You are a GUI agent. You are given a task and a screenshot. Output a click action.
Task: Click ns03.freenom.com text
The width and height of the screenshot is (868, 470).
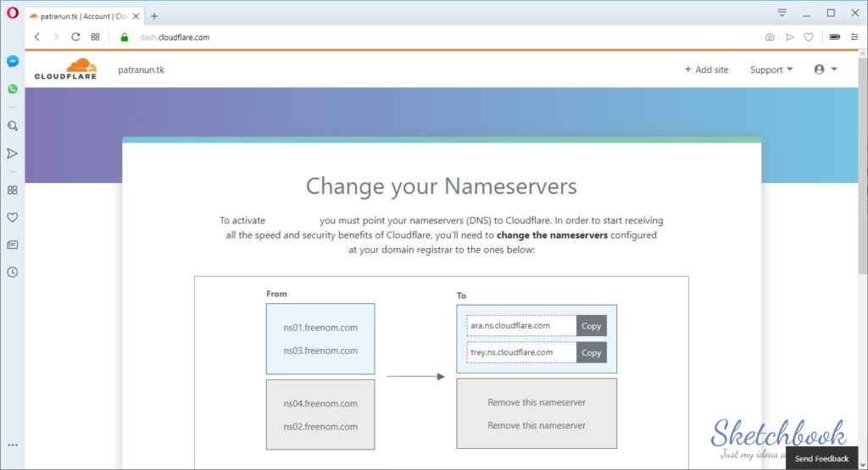pos(320,351)
